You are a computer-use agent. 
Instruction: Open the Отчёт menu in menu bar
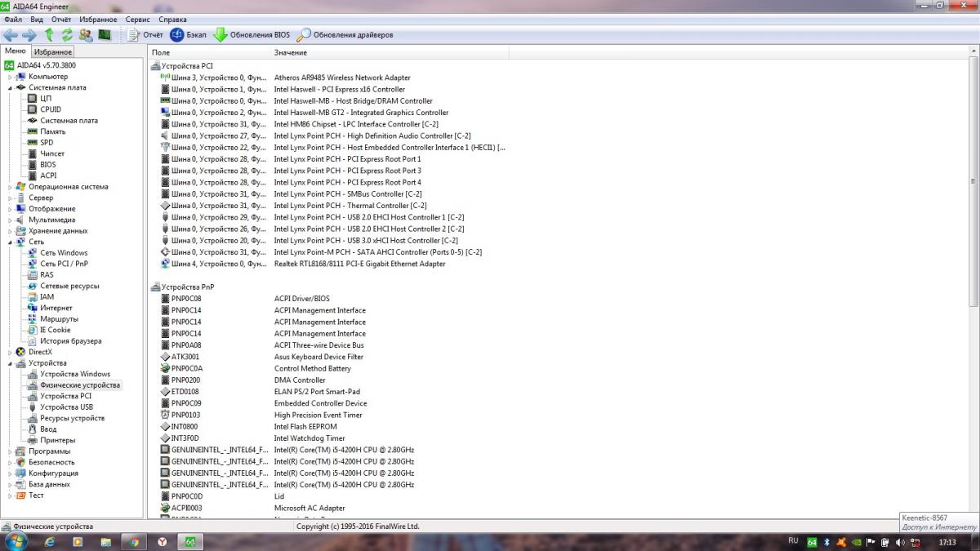tap(61, 20)
